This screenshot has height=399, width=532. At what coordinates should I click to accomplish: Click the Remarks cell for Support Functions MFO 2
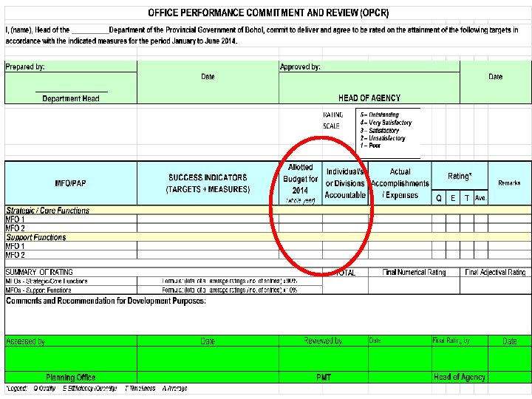510,255
